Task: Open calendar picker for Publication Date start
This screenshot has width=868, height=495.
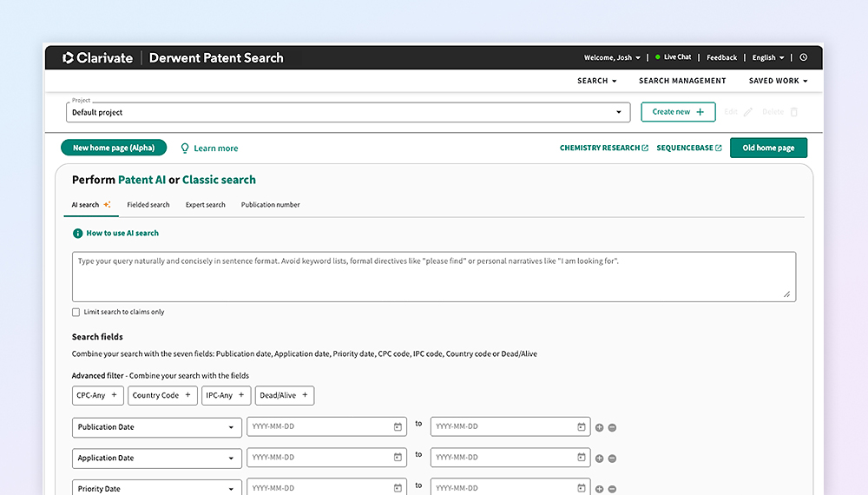Action: (398, 427)
